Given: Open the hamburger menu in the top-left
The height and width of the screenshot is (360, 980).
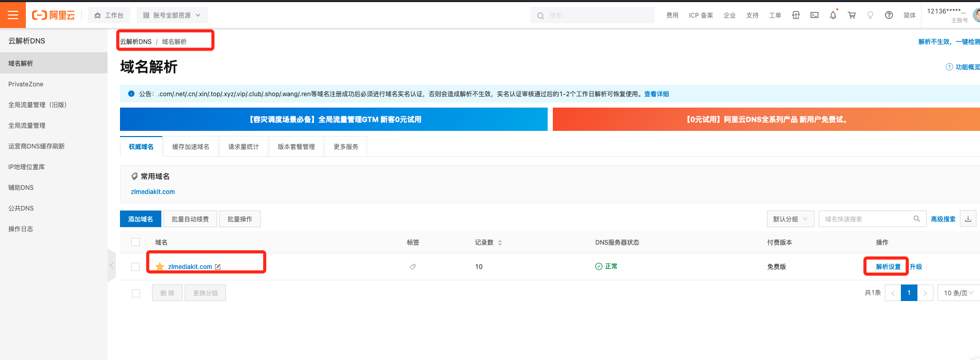Looking at the screenshot, I should (13, 15).
